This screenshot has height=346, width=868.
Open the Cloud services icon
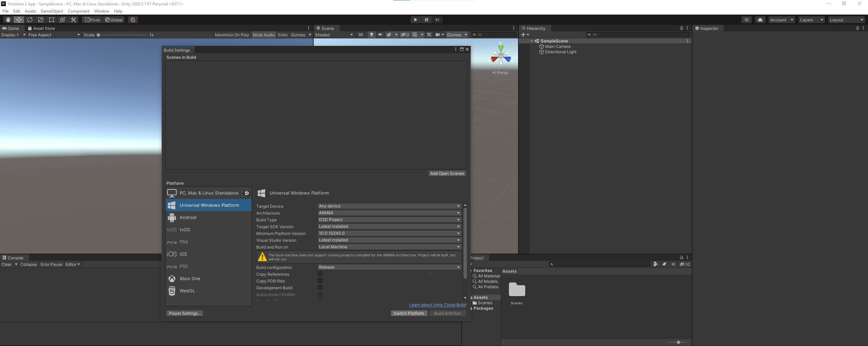[x=760, y=20]
